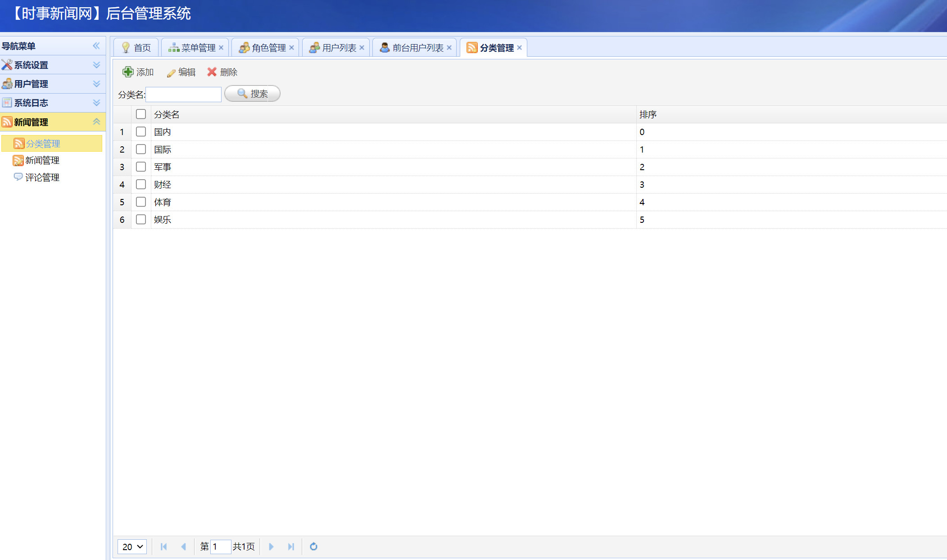Click the RSS icon on 分类管理 tab
This screenshot has height=560, width=947.
point(472,48)
